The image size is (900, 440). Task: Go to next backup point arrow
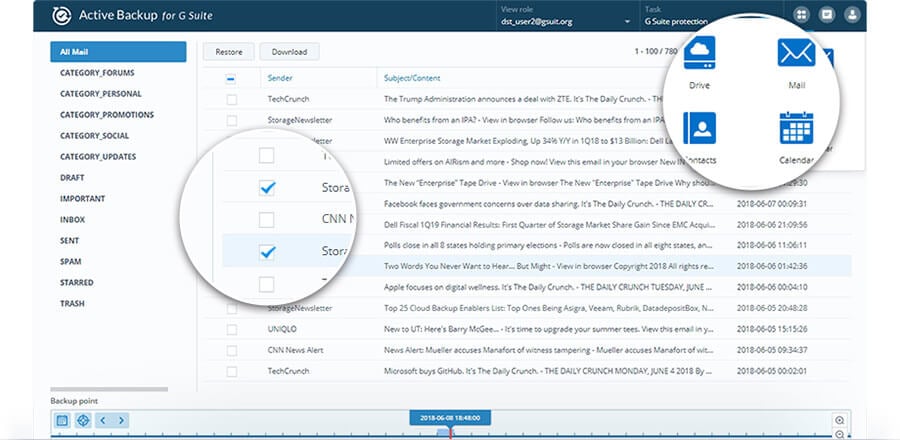pyautogui.click(x=121, y=420)
